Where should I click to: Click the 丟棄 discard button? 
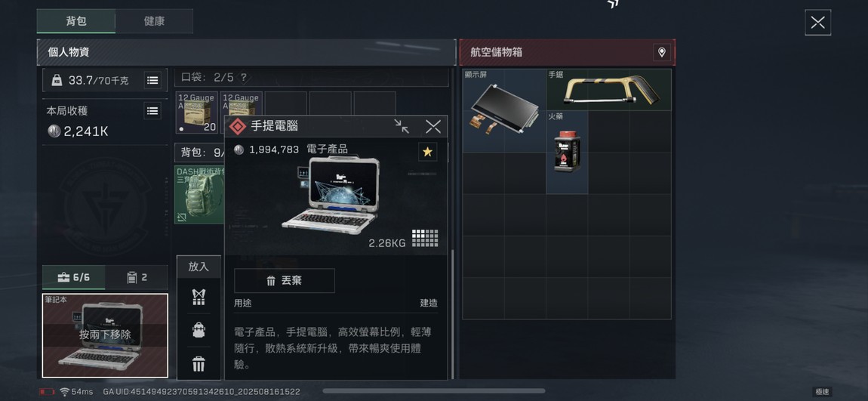pyautogui.click(x=285, y=281)
